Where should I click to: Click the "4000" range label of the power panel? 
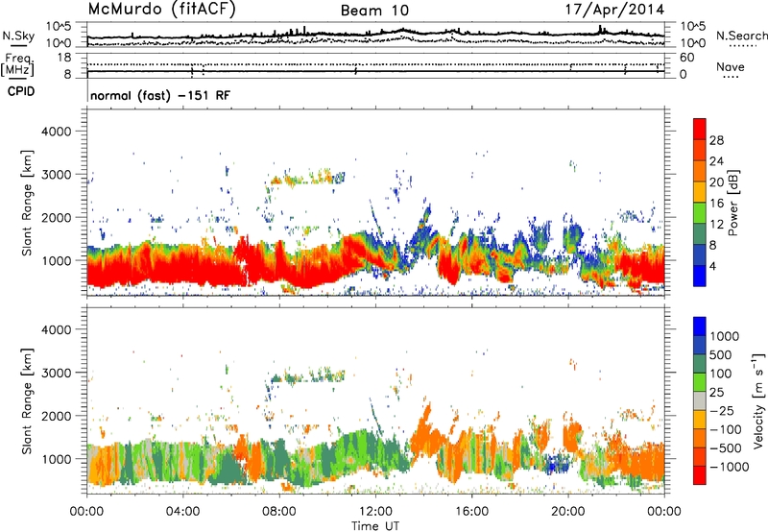tap(56, 132)
